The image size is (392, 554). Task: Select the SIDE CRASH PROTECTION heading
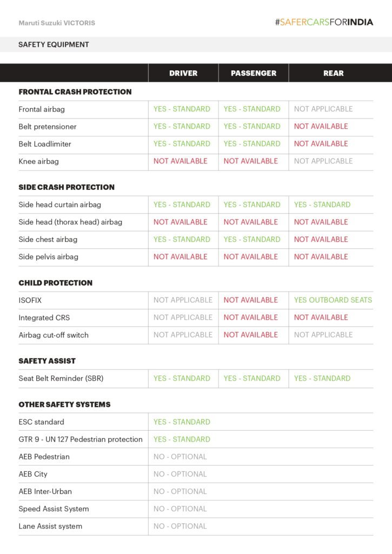tap(67, 187)
